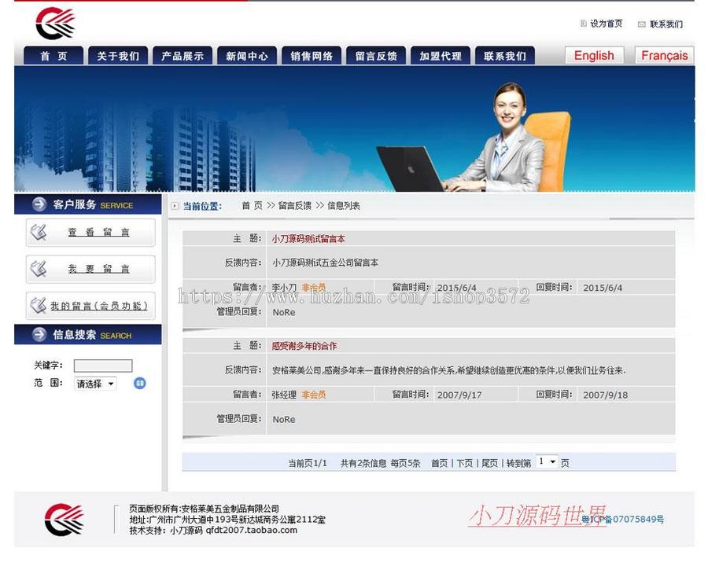Click 尾页 to jump to last page

[489, 462]
